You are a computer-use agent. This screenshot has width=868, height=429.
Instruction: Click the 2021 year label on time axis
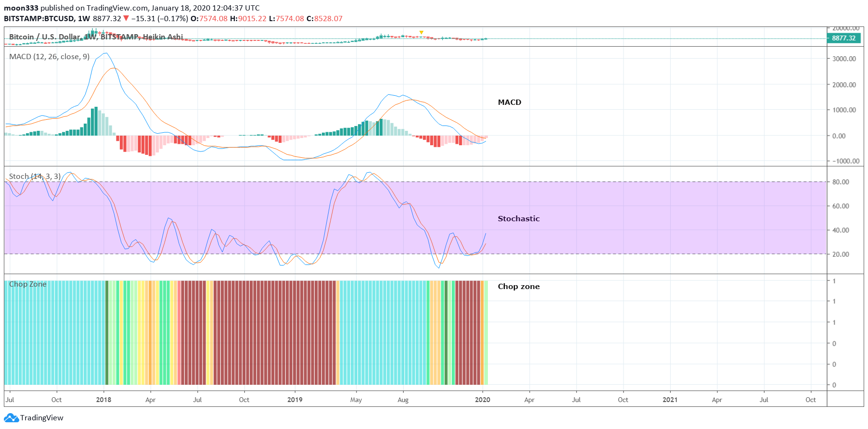coord(670,400)
